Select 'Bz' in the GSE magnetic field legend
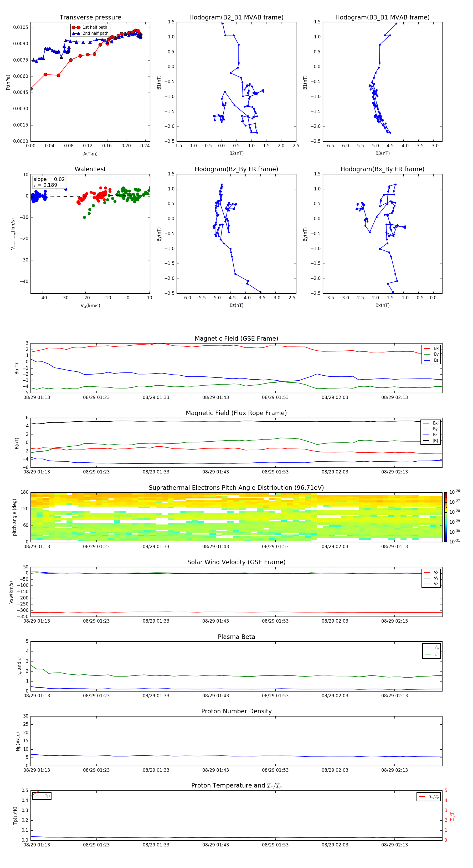This screenshot has width=473, height=868. [x=431, y=360]
